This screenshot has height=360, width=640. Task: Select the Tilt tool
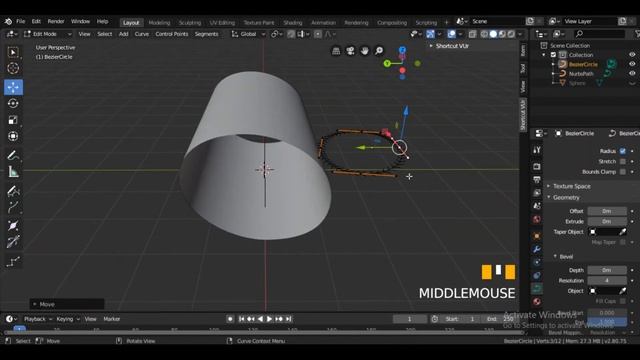(13, 242)
